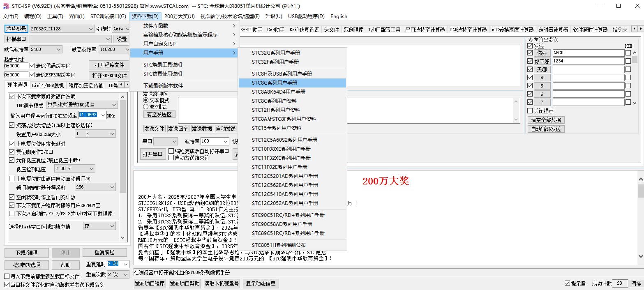Click 清空发送区 button
The height and width of the screenshot is (290, 644).
[159, 114]
